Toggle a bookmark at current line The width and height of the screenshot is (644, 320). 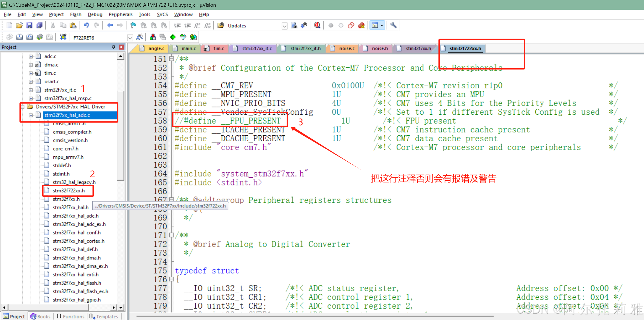tap(133, 25)
